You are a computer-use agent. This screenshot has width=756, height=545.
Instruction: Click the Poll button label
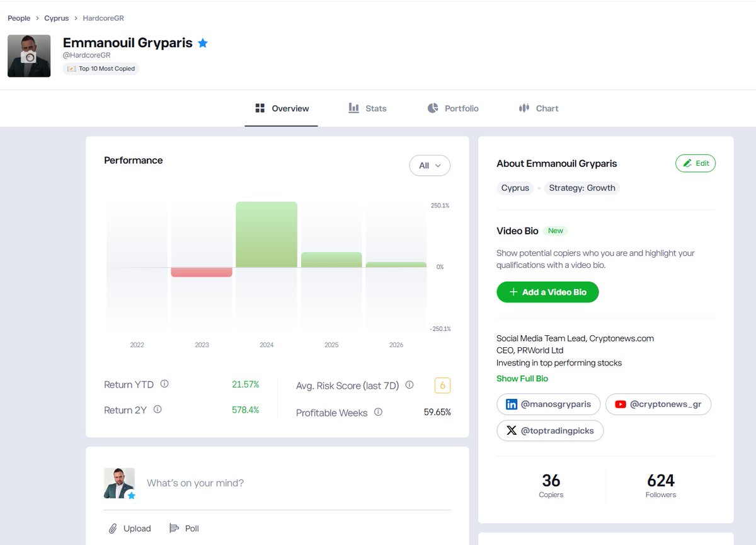192,529
